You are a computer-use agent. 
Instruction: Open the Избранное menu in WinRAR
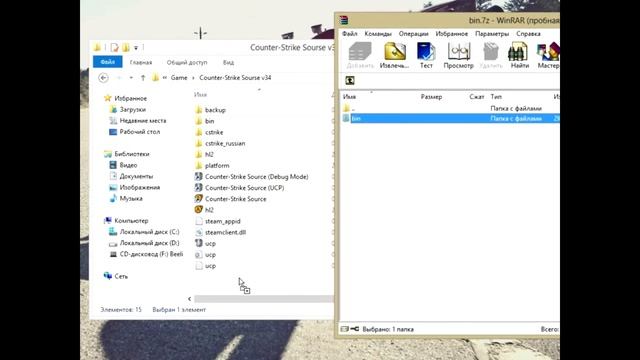point(451,34)
